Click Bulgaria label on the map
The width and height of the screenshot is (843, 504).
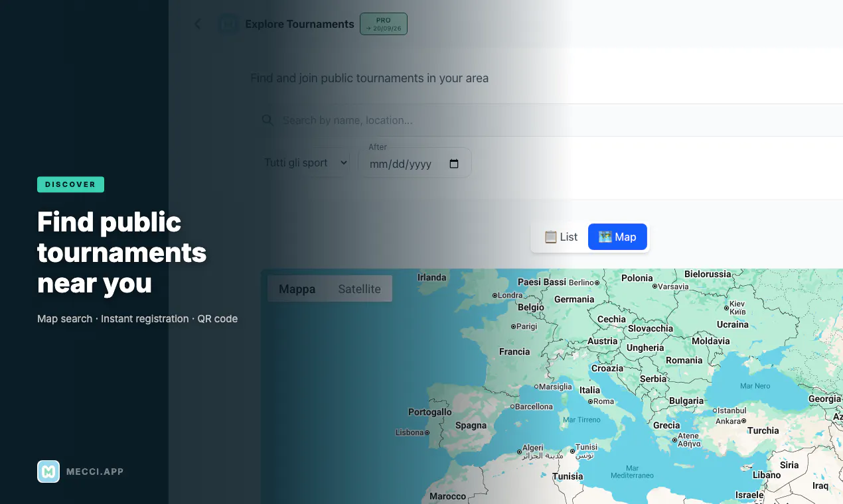tap(686, 401)
